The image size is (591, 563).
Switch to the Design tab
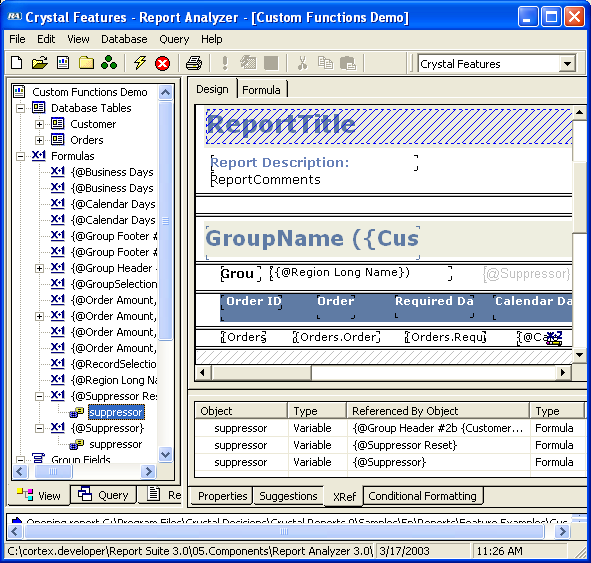pyautogui.click(x=212, y=89)
